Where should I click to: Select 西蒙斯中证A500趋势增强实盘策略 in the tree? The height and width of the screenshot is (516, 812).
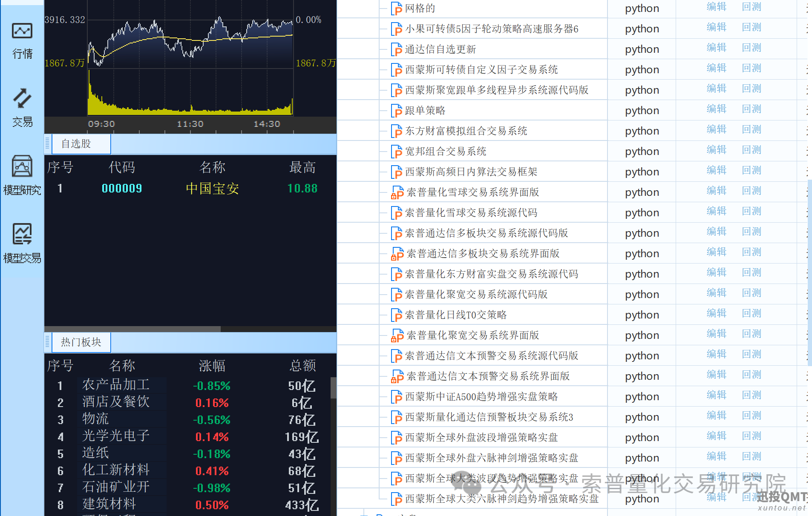pos(481,397)
